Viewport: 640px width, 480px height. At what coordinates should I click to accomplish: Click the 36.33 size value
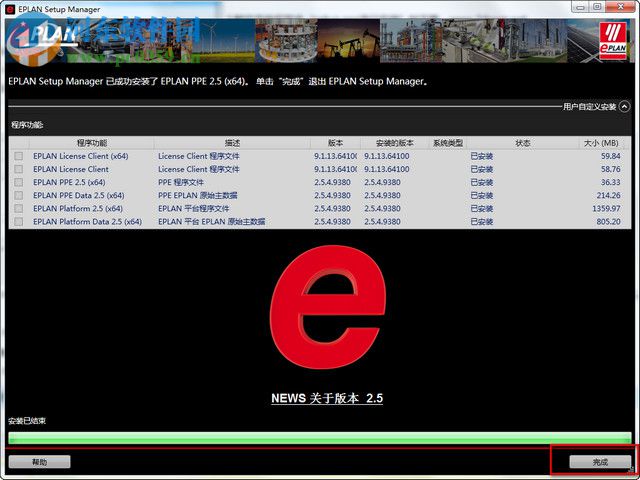click(x=611, y=182)
